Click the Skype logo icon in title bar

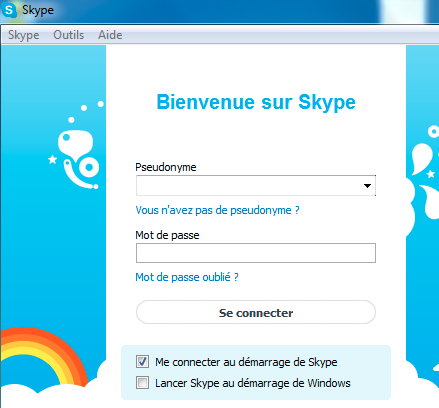[9, 10]
